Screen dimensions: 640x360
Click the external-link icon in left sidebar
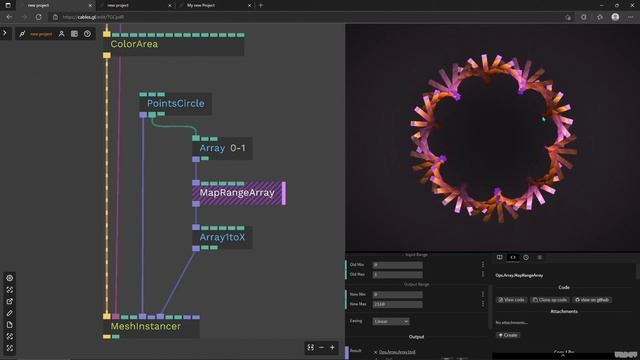pyautogui.click(x=9, y=302)
